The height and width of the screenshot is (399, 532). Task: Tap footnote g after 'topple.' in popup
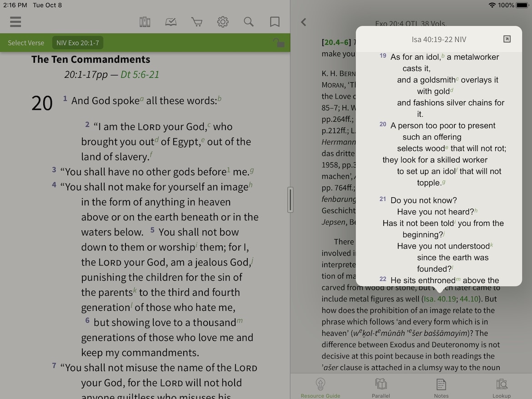(x=444, y=182)
